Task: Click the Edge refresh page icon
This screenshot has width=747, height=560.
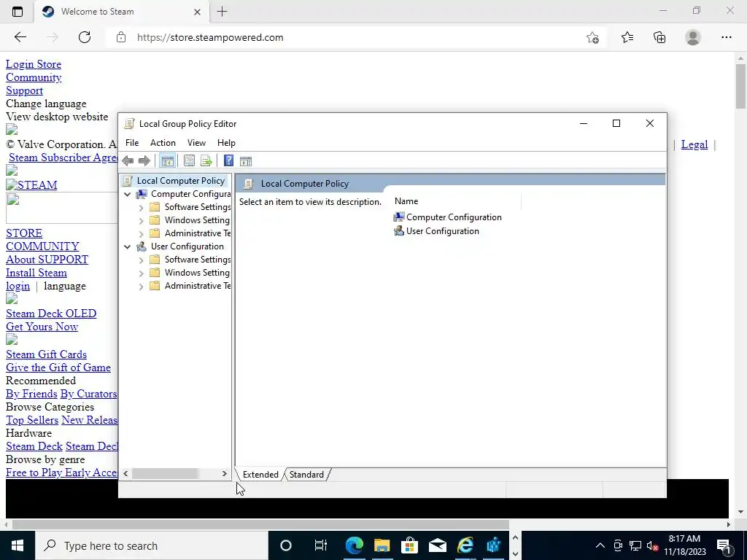Action: pyautogui.click(x=85, y=37)
